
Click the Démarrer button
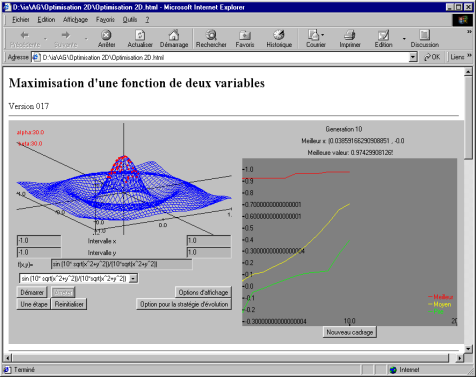32,292
